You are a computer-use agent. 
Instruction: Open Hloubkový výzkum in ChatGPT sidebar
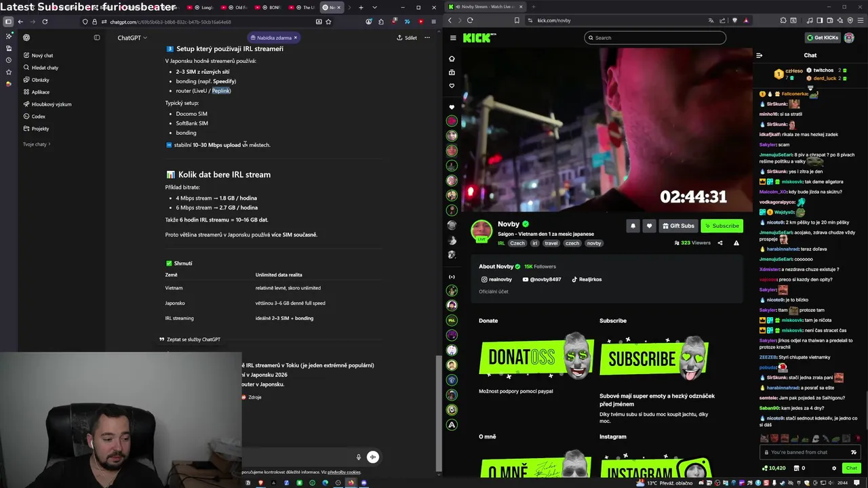pos(47,104)
